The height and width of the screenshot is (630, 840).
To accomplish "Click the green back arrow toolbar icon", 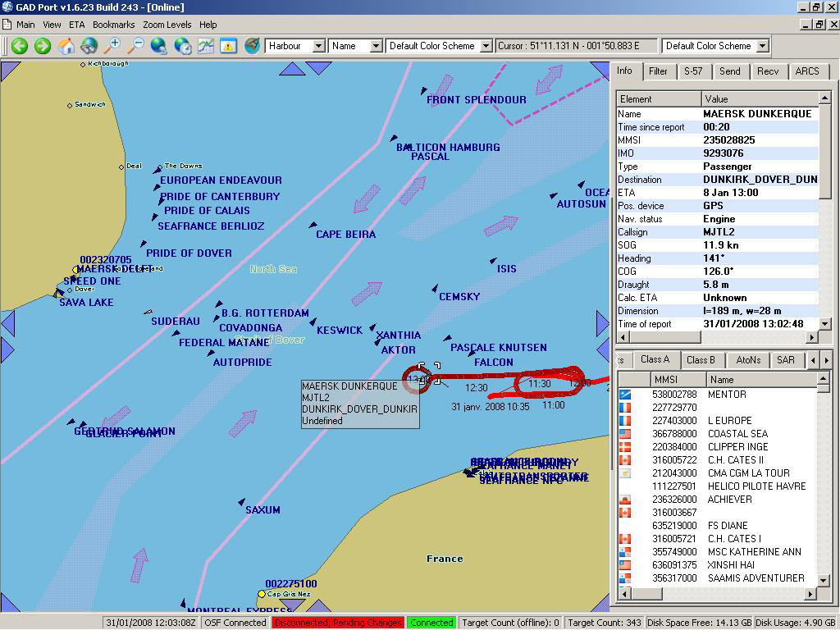I will click(20, 46).
